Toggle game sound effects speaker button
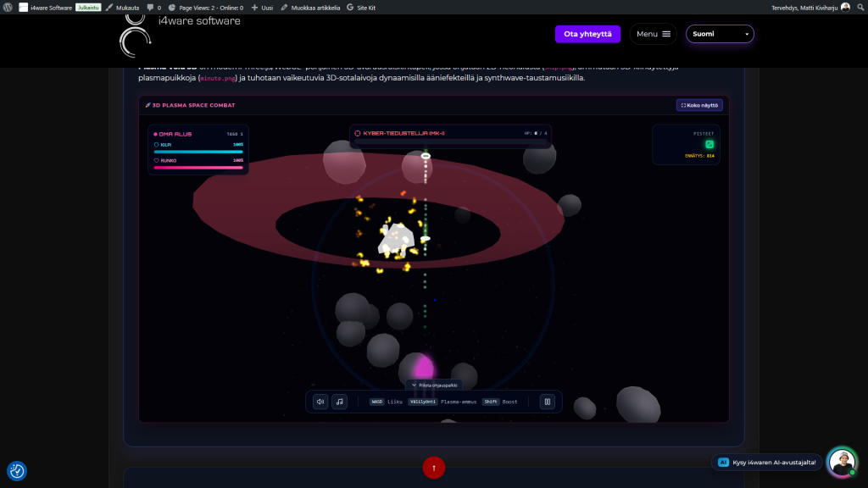 click(320, 402)
